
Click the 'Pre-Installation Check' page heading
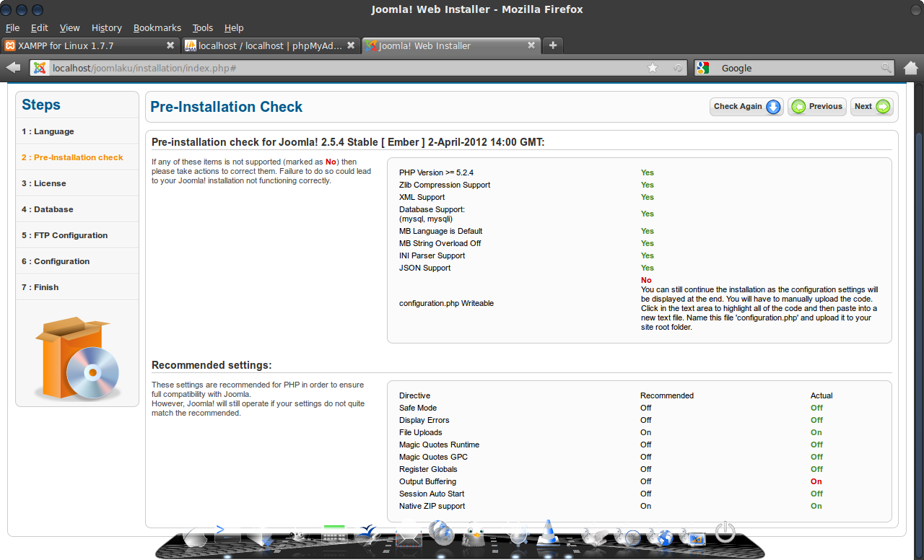(227, 107)
